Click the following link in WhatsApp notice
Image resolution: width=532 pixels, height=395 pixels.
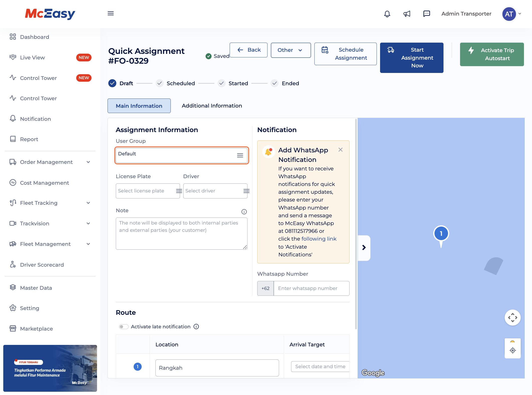coord(319,239)
